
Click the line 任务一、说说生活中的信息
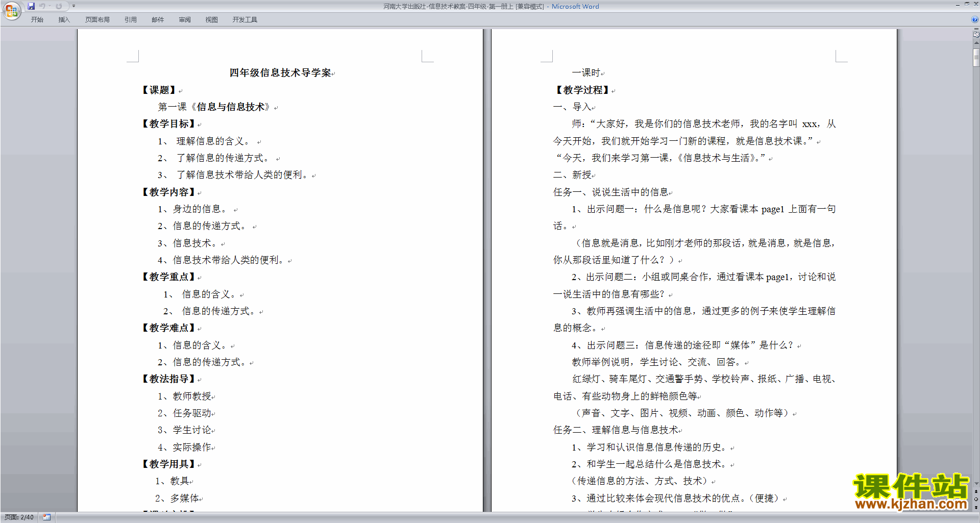[x=611, y=192]
